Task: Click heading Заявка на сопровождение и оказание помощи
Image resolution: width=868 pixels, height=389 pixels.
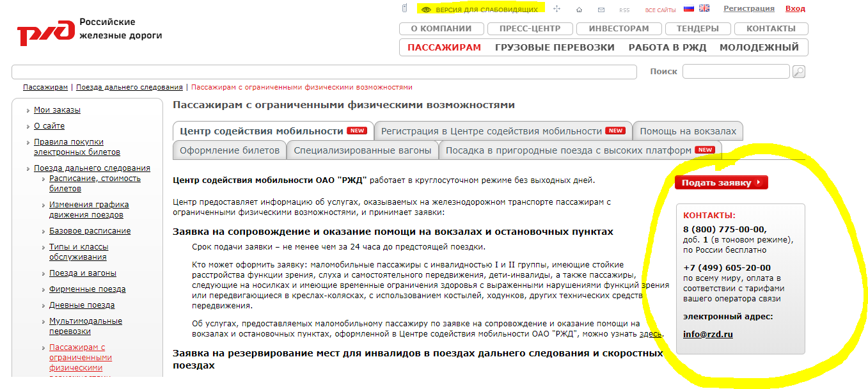Action: 393,232
